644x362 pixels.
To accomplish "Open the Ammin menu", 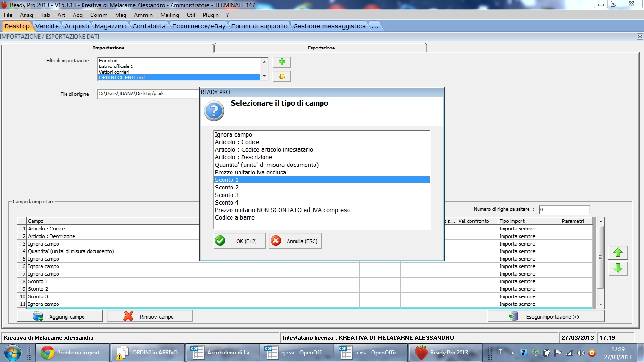I will (x=143, y=15).
